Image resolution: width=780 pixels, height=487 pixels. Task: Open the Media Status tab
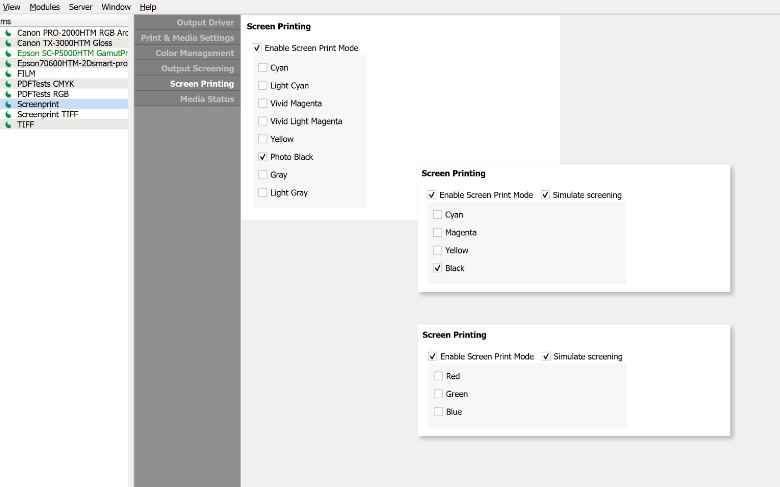click(x=207, y=99)
